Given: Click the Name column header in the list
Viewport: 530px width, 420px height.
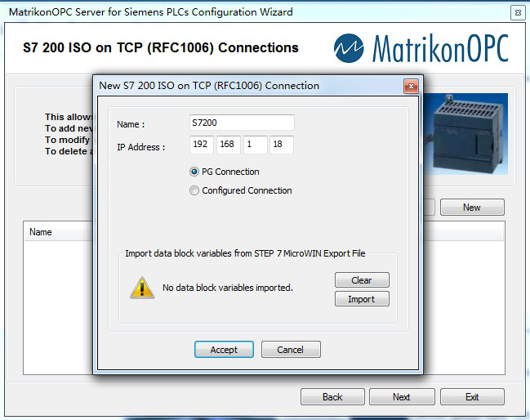Looking at the screenshot, I should (x=58, y=232).
